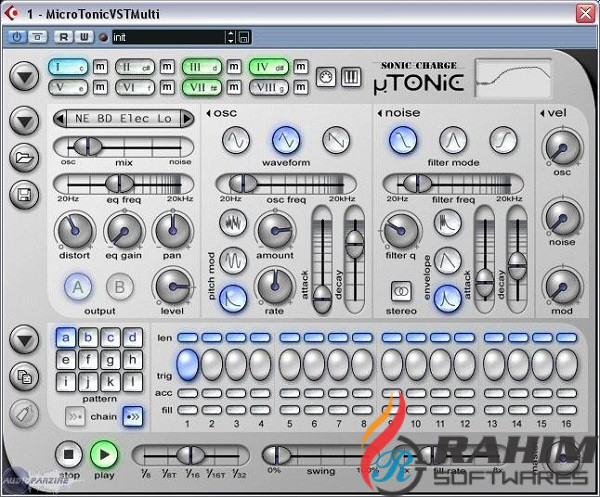Image resolution: width=600 pixels, height=497 pixels.
Task: Collapse the osc section arrow
Action: click(209, 113)
